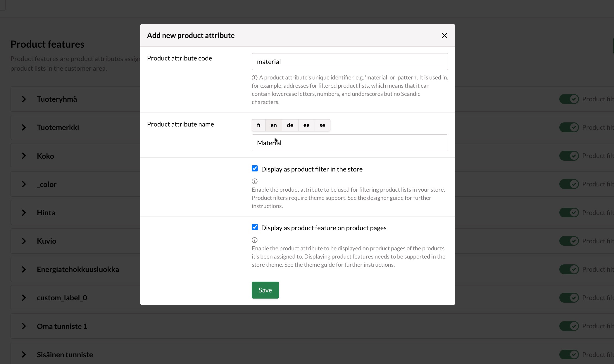614x364 pixels.
Task: Uncheck Display as product filter in store
Action: click(x=255, y=169)
